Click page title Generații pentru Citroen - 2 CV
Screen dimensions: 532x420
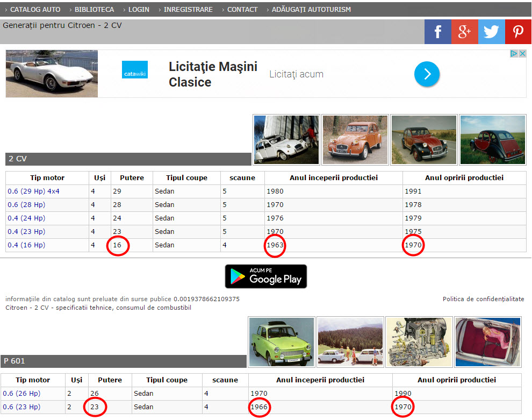[x=62, y=25]
